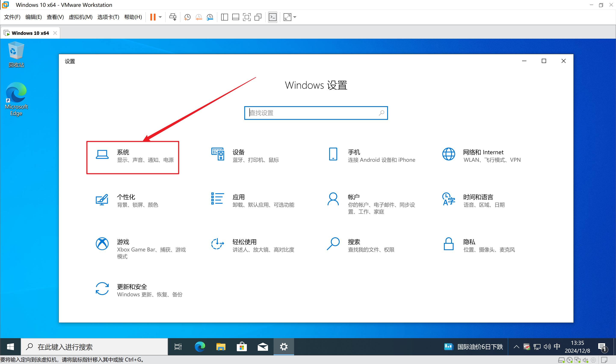Enter full screen mode icon
This screenshot has width=616, height=364.
246,17
